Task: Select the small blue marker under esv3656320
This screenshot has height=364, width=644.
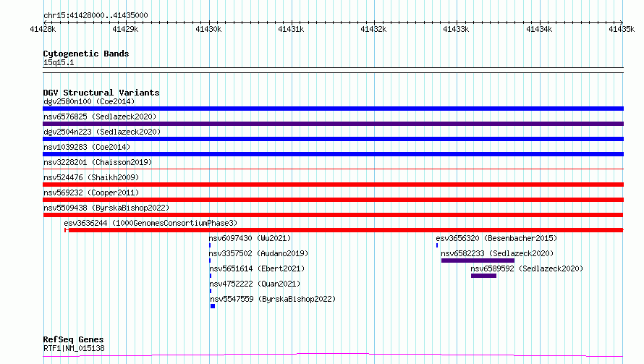Action: (x=437, y=245)
